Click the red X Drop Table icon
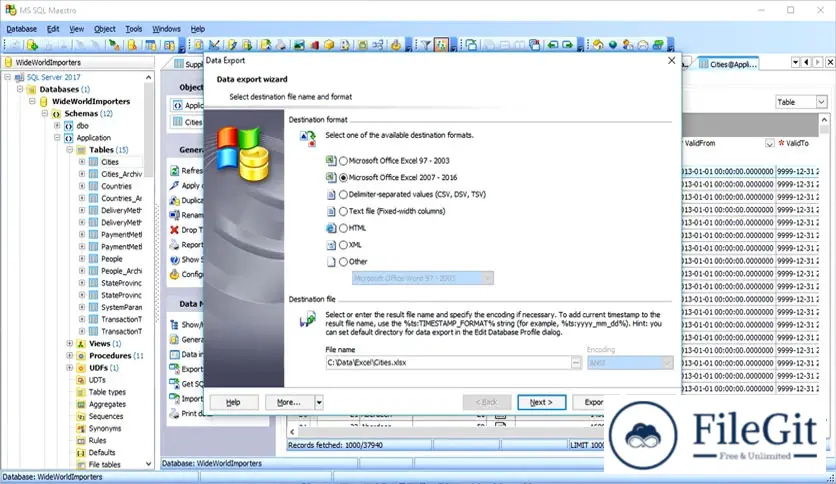The image size is (836, 484). (174, 230)
